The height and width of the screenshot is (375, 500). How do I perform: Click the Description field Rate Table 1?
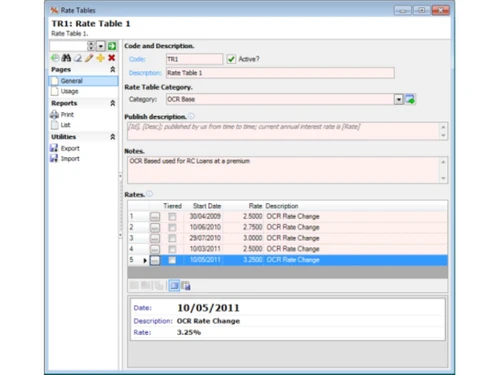click(x=280, y=73)
